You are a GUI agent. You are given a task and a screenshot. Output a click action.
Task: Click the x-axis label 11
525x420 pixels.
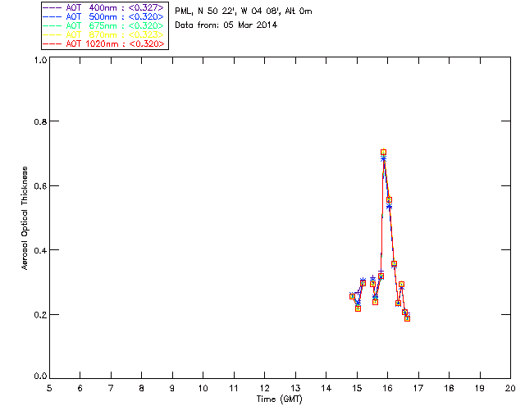coord(234,388)
